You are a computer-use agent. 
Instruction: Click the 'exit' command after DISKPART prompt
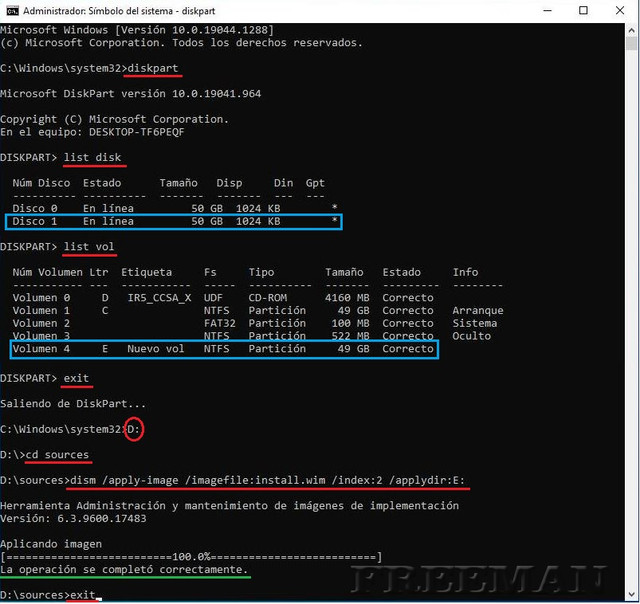click(76, 378)
